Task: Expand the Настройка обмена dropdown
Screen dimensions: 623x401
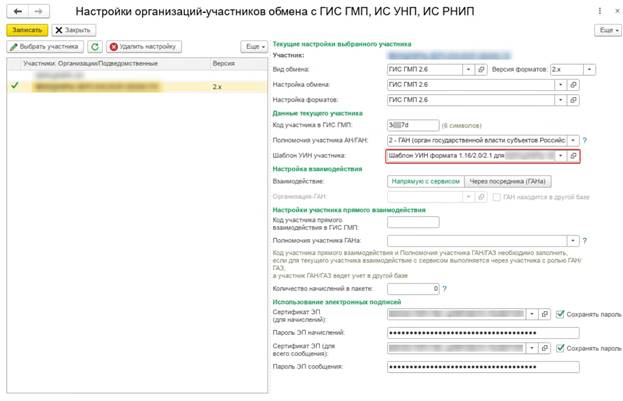Action: pos(561,85)
